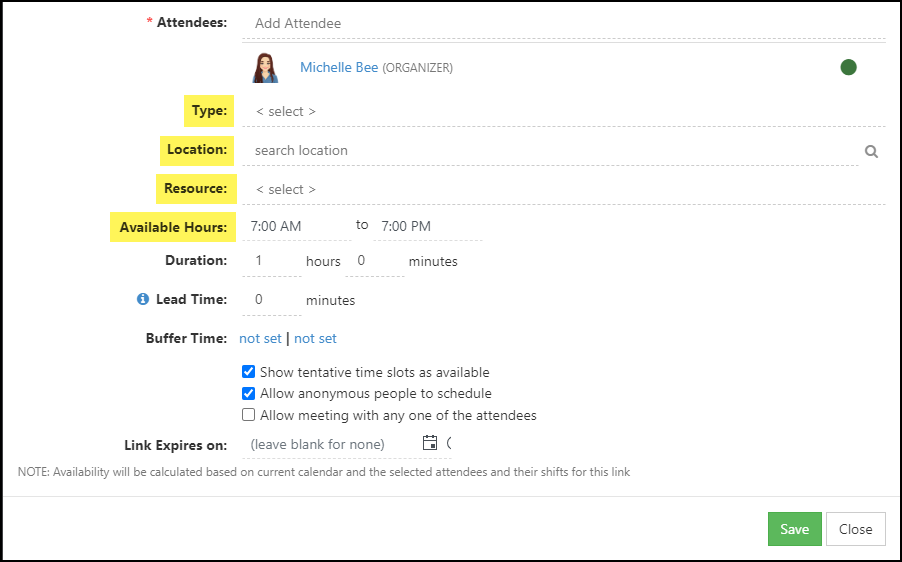The width and height of the screenshot is (902, 562).
Task: Open the Link Expires calendar picker icon
Action: click(x=430, y=442)
